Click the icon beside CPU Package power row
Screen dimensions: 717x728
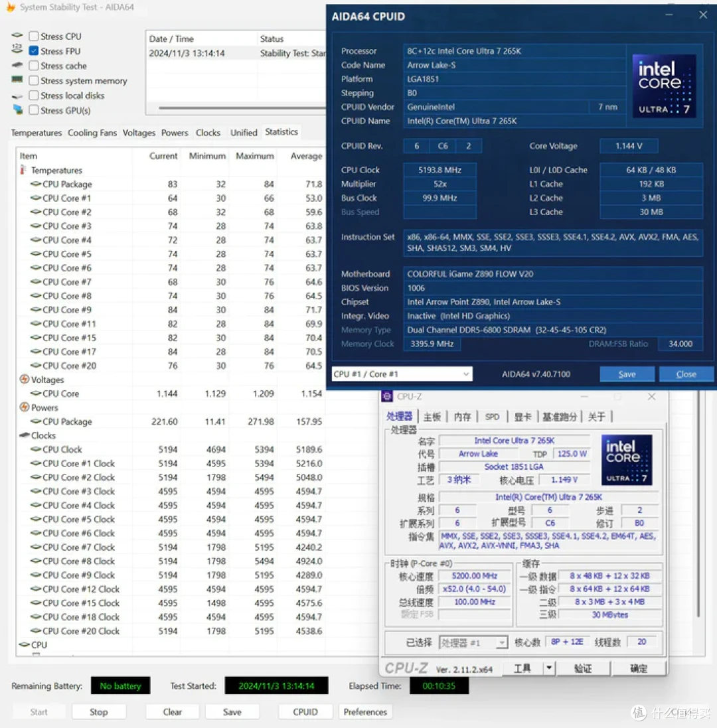[35, 421]
